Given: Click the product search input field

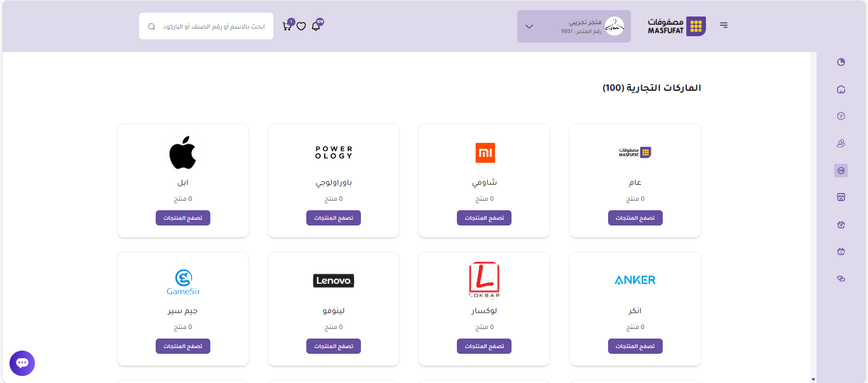Looking at the screenshot, I should (x=213, y=27).
